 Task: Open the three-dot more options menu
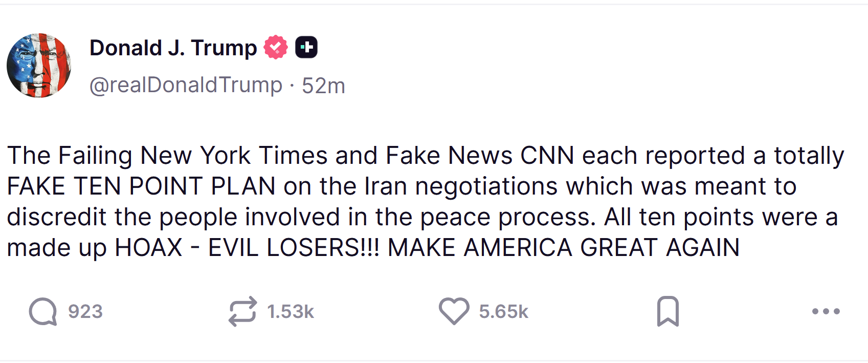point(826,311)
